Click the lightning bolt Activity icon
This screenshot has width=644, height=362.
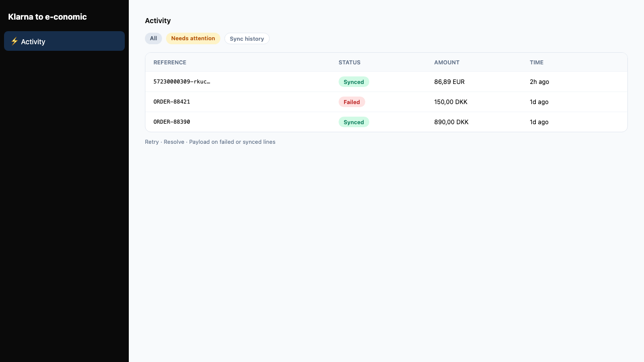pyautogui.click(x=15, y=41)
